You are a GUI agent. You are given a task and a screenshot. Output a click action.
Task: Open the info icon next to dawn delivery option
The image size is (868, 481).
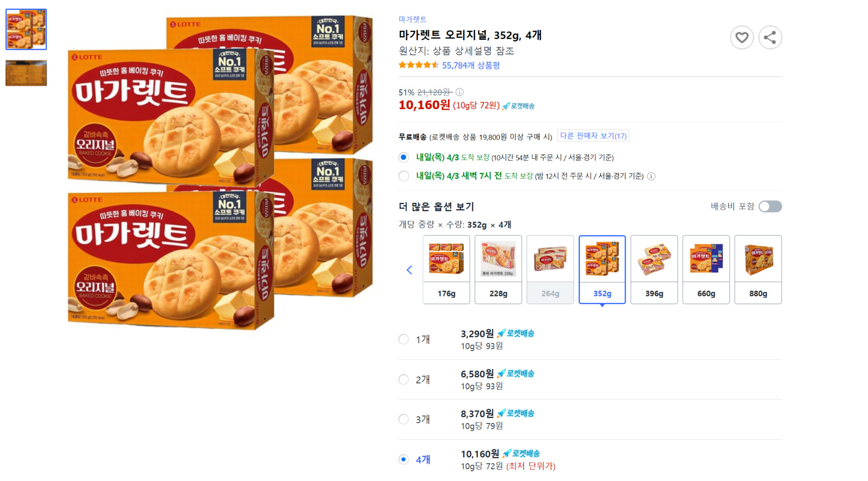651,176
